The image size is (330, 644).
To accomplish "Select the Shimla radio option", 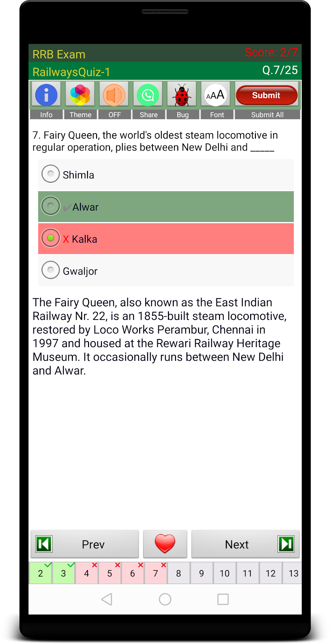I will point(51,174).
